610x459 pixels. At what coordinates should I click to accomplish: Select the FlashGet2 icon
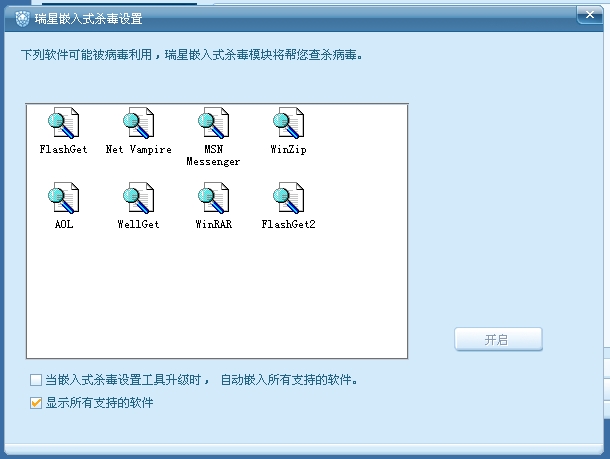[289, 198]
